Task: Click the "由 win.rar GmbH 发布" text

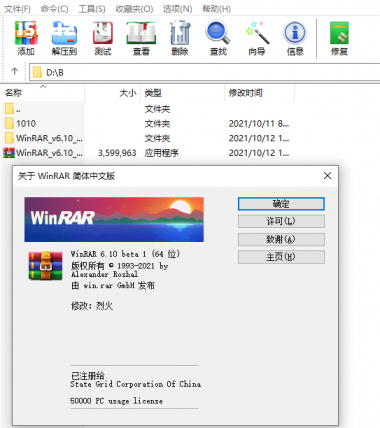Action: [113, 286]
